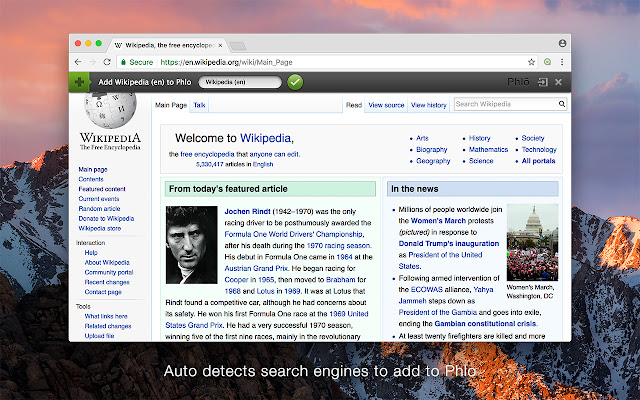Open the History portal link
Image resolution: width=640 pixels, height=400 pixels.
[480, 138]
